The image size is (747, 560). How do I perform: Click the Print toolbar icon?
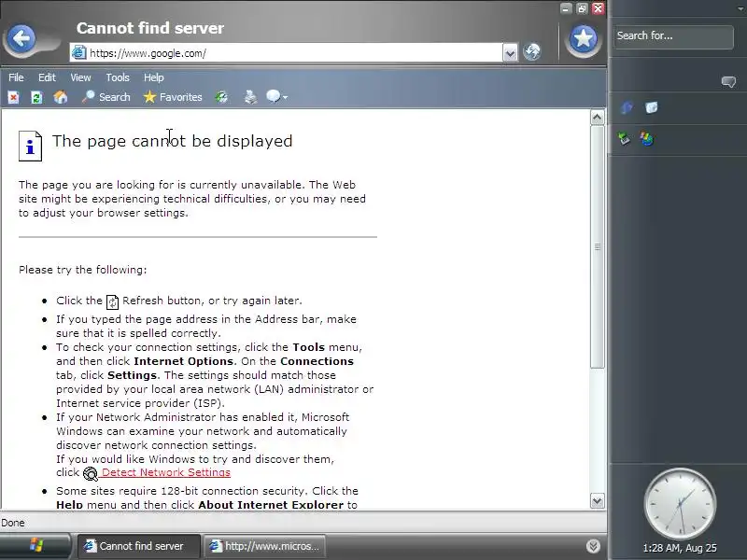[x=250, y=97]
